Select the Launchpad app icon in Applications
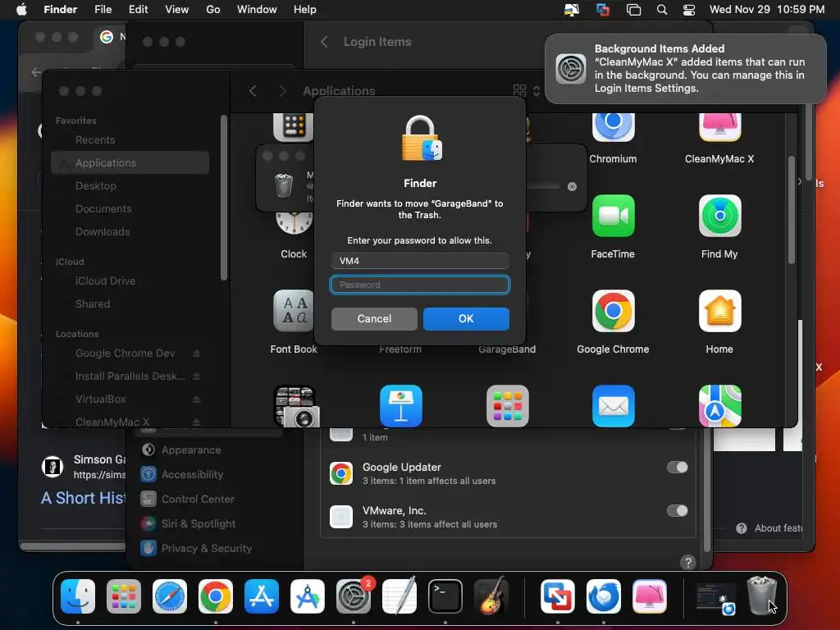This screenshot has height=630, width=840. pyautogui.click(x=507, y=405)
